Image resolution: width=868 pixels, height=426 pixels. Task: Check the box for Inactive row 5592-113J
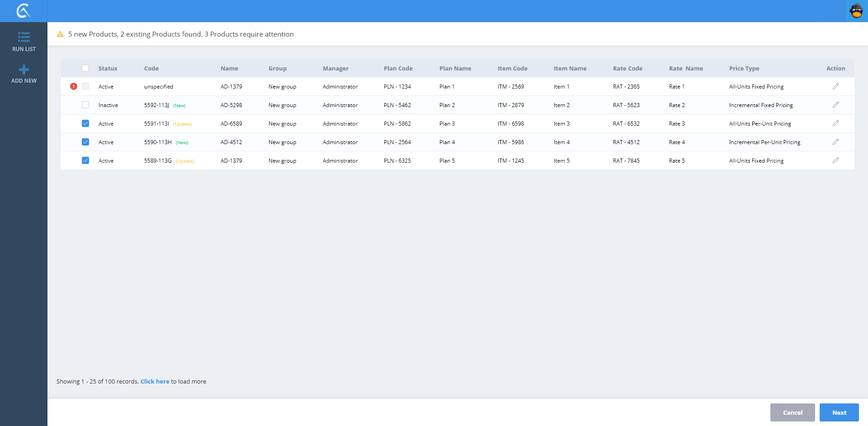(85, 105)
